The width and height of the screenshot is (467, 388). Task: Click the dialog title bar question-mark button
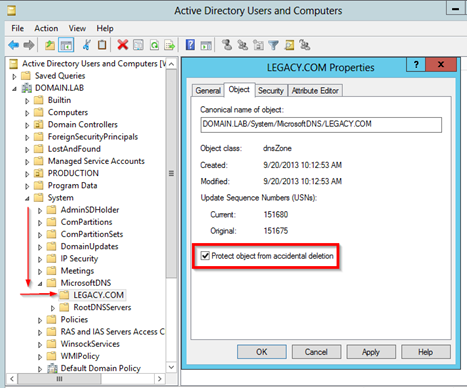(x=416, y=64)
